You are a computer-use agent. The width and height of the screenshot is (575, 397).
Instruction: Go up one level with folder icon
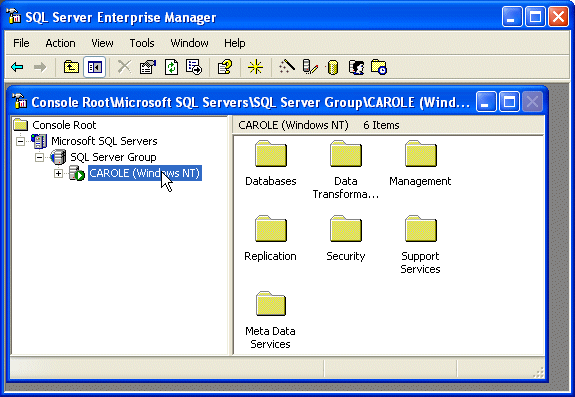[x=71, y=67]
